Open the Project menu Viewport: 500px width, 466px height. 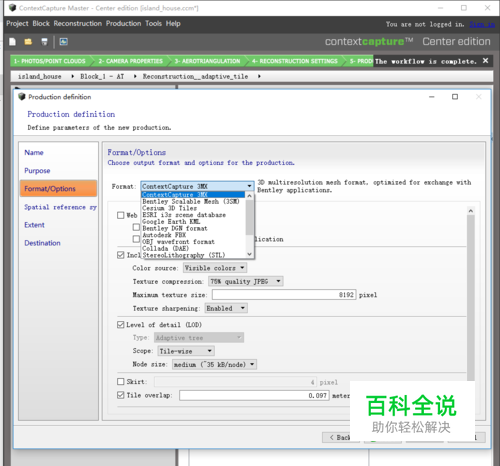tap(17, 24)
